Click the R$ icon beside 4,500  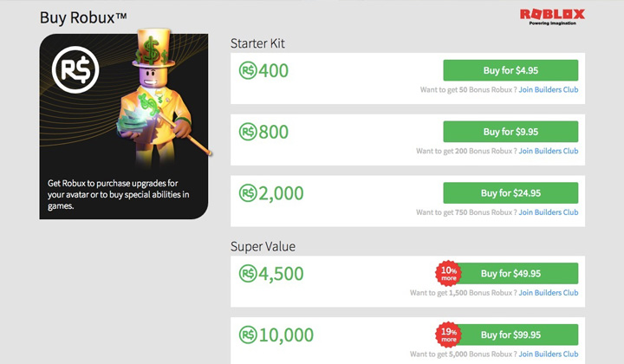click(248, 274)
